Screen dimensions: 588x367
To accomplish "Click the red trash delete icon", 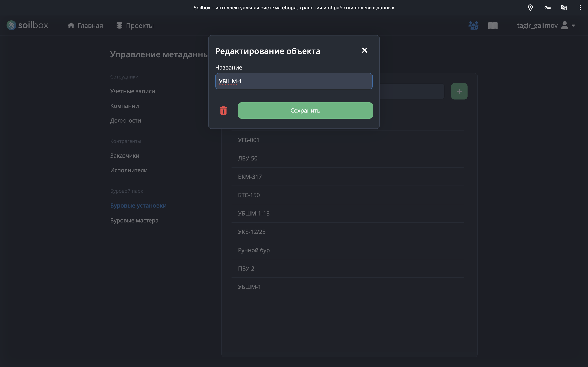I will [223, 111].
